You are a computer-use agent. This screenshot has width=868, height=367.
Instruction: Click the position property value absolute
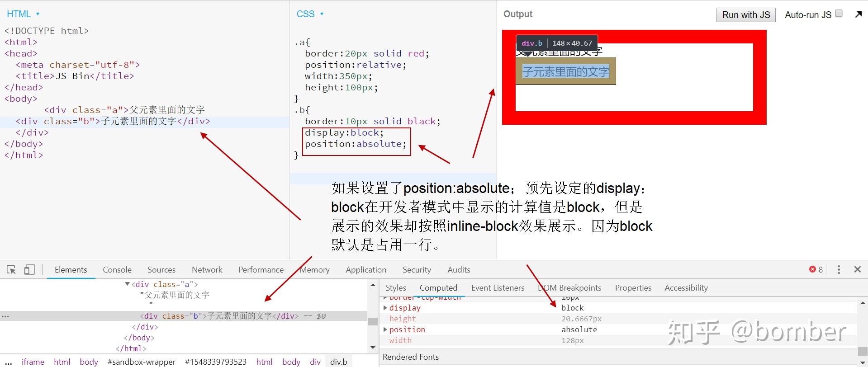(579, 329)
